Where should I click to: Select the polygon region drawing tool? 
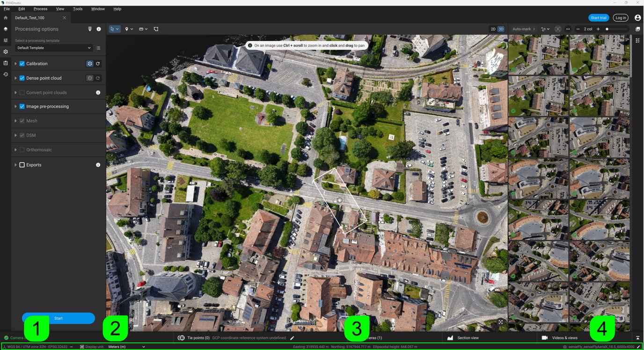pos(156,29)
